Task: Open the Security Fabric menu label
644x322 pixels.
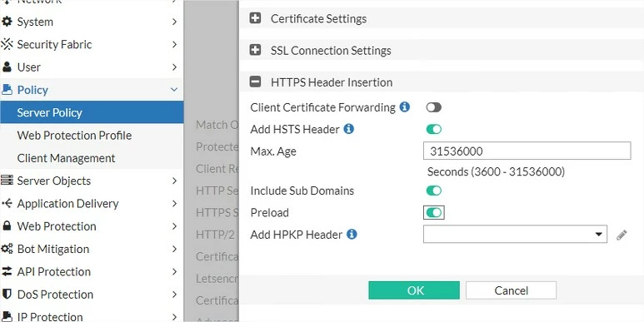Action: pyautogui.click(x=54, y=44)
